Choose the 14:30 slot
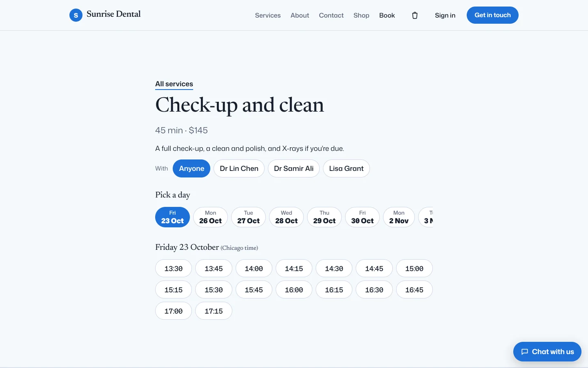The image size is (588, 368). [334, 269]
